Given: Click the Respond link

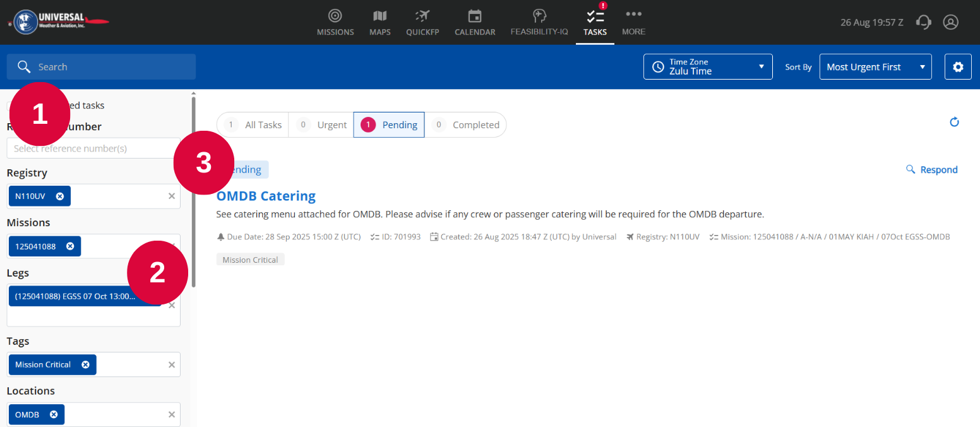Looking at the screenshot, I should (932, 169).
